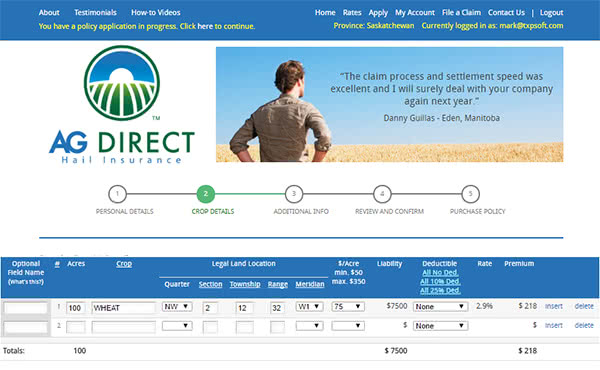Open $/Acre dropdown showing 75

point(348,306)
